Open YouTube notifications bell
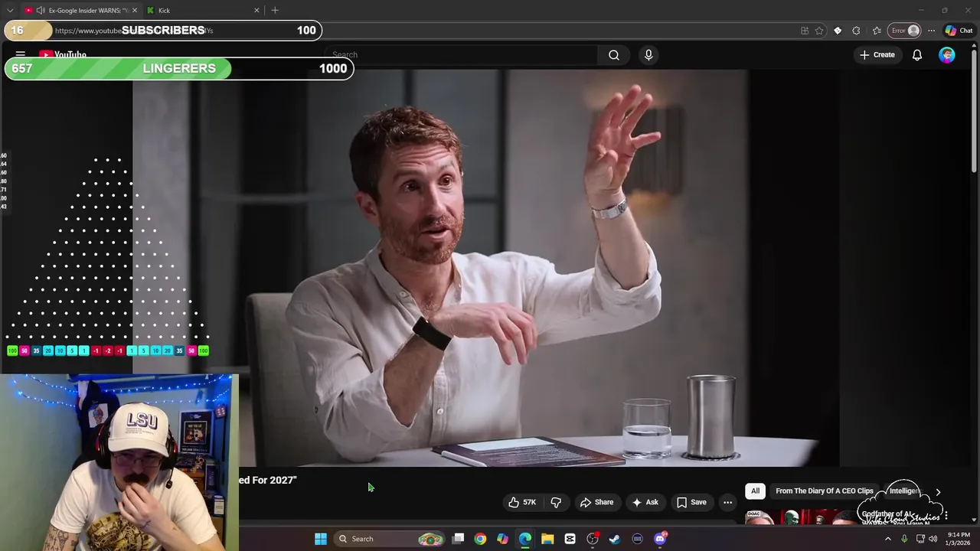The width and height of the screenshot is (980, 551). (916, 54)
